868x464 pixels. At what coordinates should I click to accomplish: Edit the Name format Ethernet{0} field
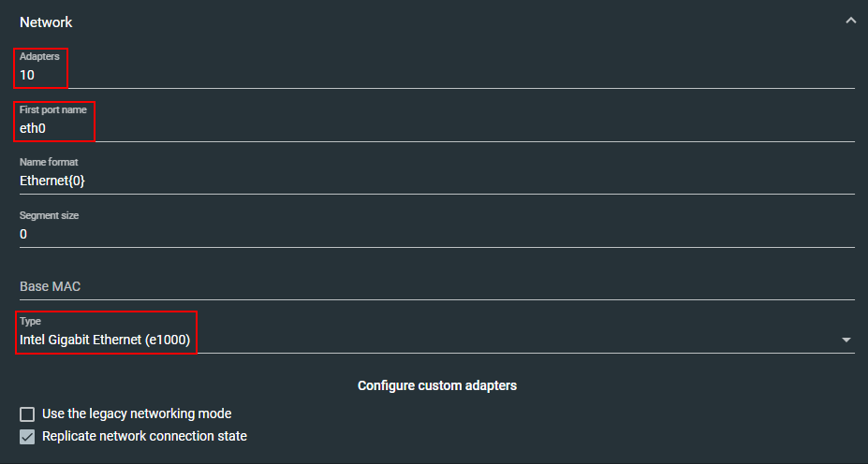point(436,181)
